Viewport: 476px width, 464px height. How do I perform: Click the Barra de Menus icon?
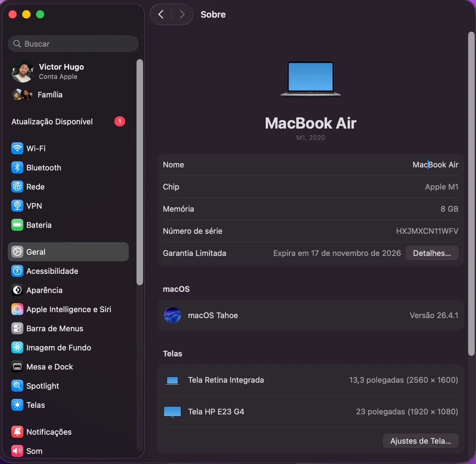[17, 328]
